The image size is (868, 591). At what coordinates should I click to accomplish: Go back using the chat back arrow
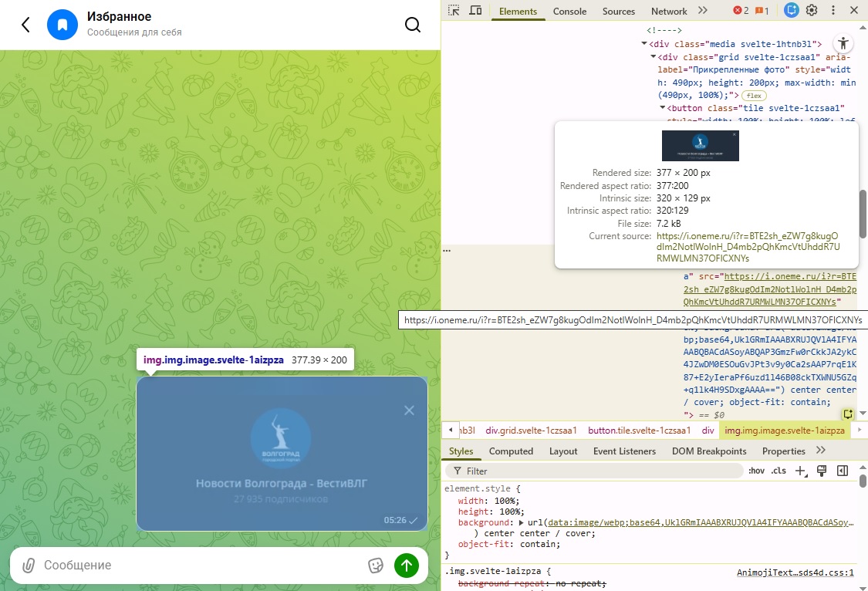(25, 25)
